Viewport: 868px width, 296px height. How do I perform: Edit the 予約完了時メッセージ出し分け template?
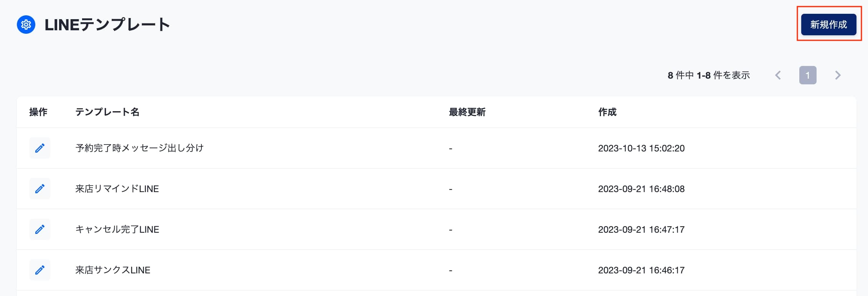coord(40,148)
